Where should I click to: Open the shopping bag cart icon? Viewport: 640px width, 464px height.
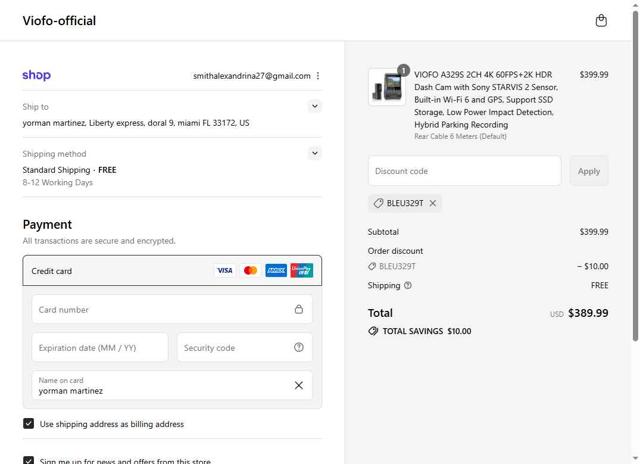click(x=601, y=20)
